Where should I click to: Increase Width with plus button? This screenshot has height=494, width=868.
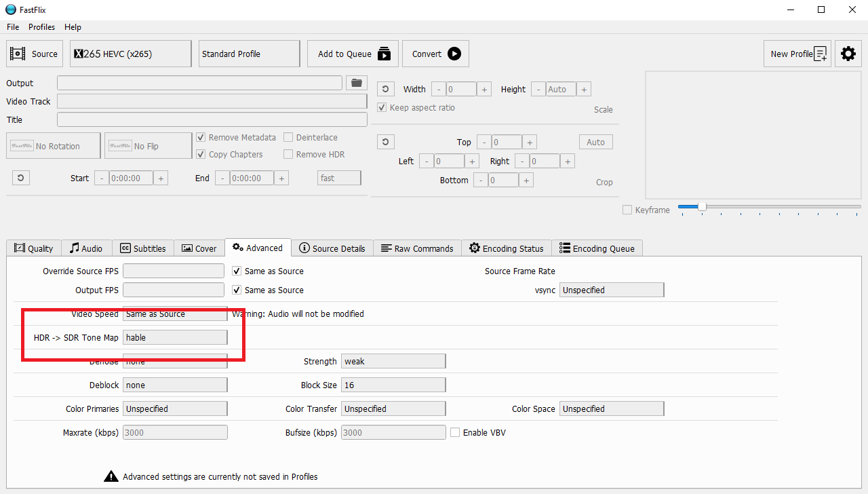tap(484, 89)
